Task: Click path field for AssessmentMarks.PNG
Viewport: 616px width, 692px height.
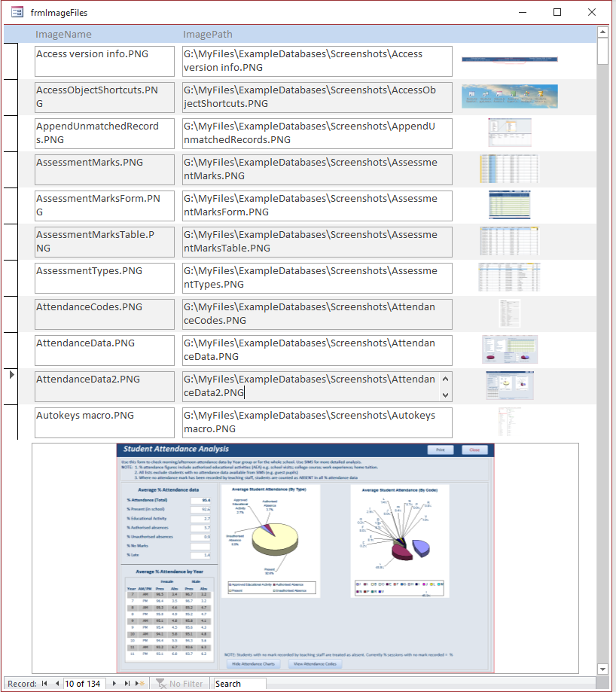Action: click(317, 170)
